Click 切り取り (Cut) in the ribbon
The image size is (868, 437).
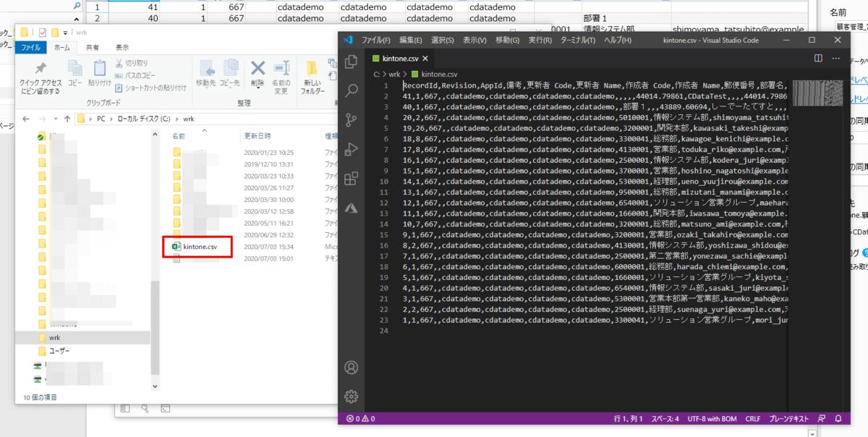point(131,63)
